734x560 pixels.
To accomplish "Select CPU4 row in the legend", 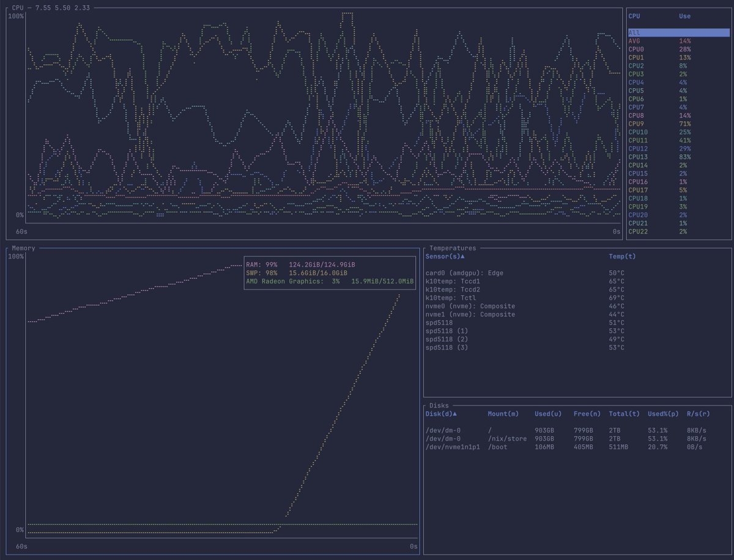I will pyautogui.click(x=678, y=82).
